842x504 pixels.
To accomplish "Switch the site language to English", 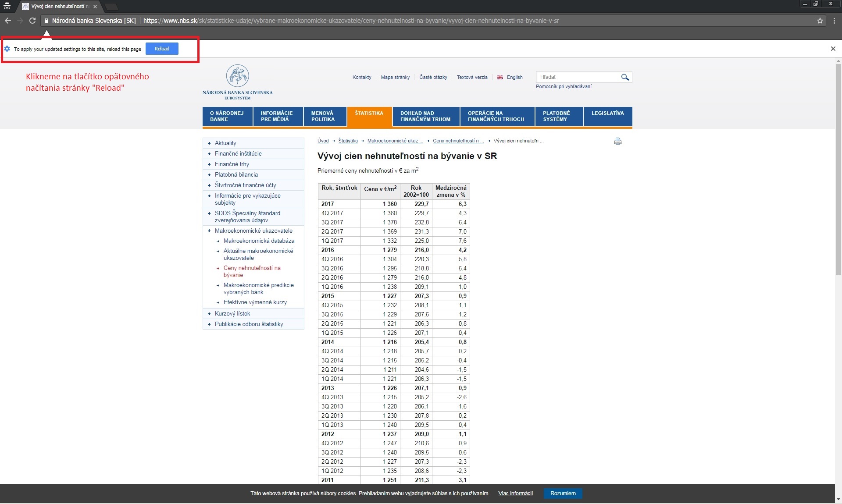I will pyautogui.click(x=514, y=77).
